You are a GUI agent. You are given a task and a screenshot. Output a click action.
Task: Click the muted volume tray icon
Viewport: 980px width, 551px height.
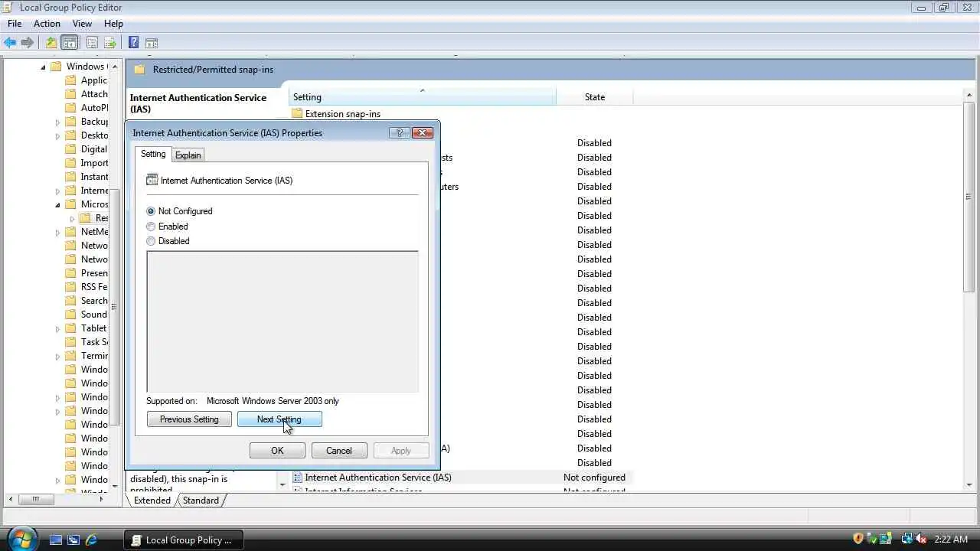921,539
